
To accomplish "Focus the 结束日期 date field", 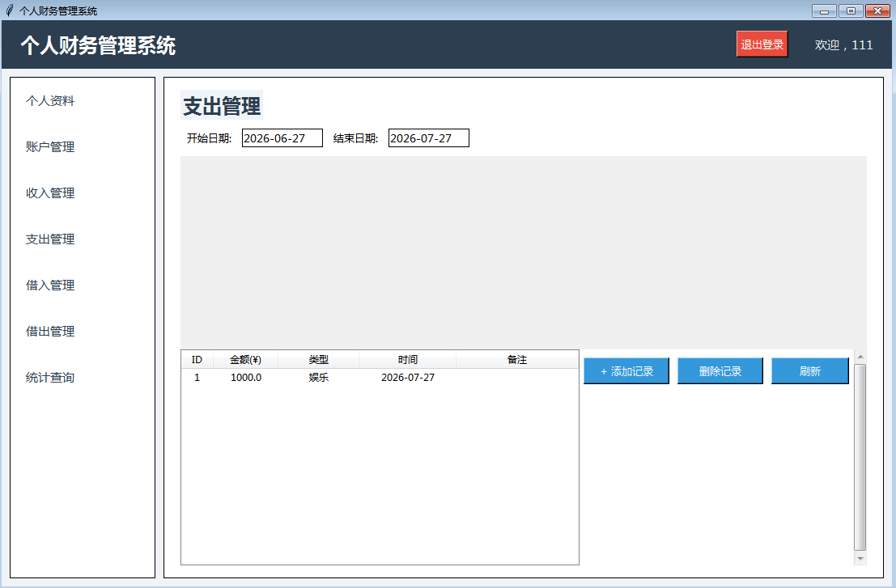I will (x=428, y=138).
